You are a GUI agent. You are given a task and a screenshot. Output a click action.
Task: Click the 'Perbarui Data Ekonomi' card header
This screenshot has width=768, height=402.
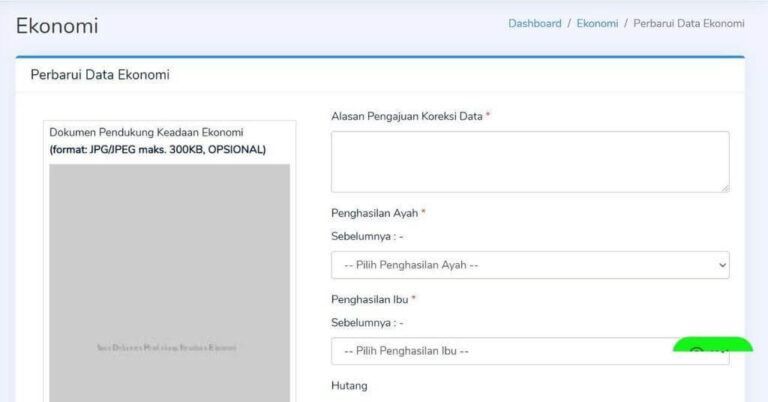pyautogui.click(x=100, y=75)
